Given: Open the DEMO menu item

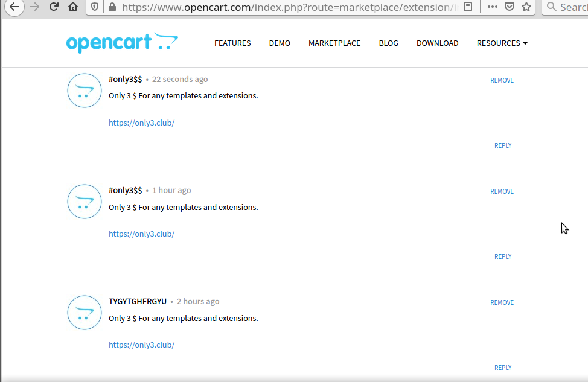Looking at the screenshot, I should [280, 43].
